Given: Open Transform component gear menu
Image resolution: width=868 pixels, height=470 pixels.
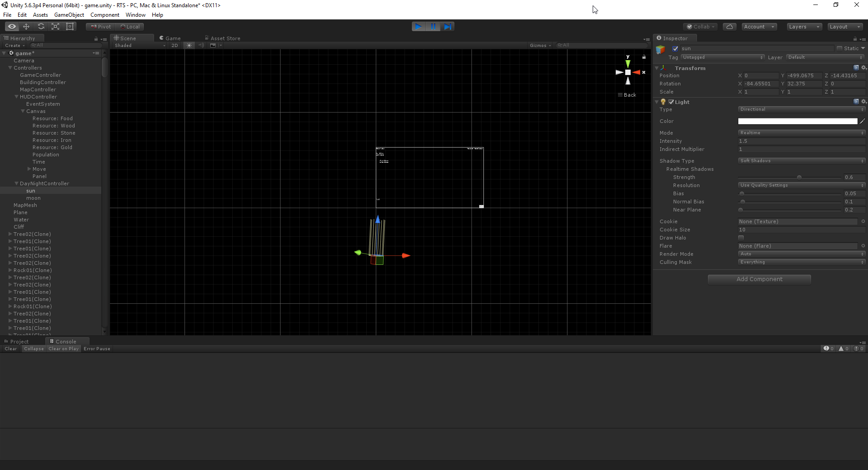Looking at the screenshot, I should (863, 68).
